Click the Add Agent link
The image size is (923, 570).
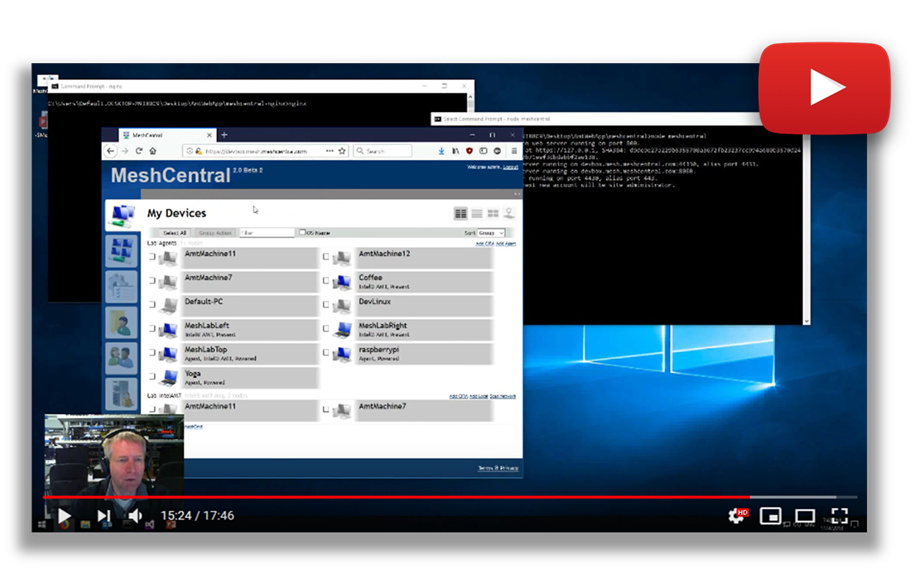[506, 244]
